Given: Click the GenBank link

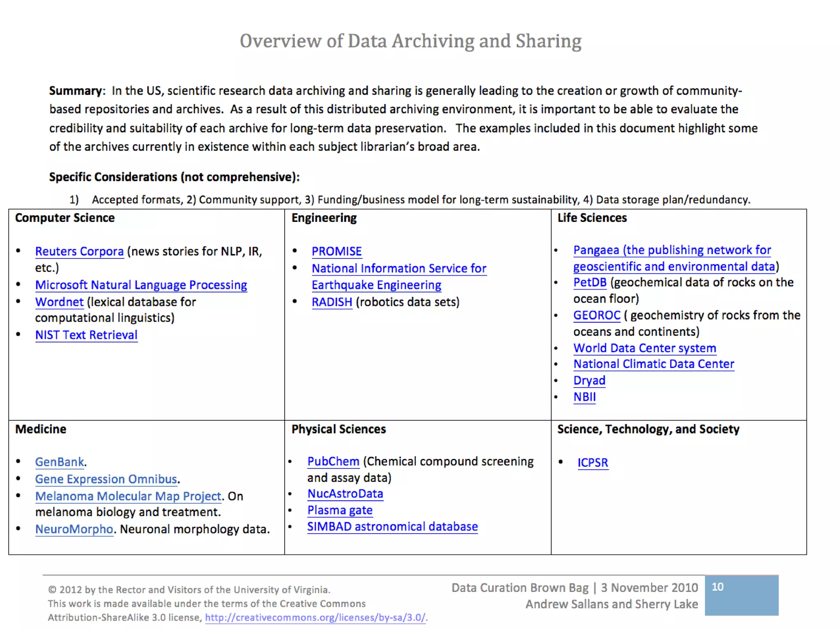Looking at the screenshot, I should (59, 462).
